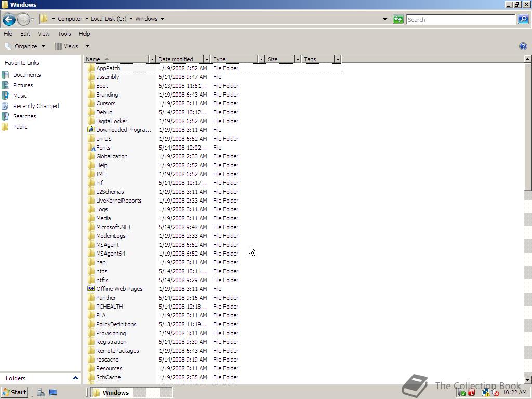532x399 pixels.
Task: Click the Organize toolbar icon
Action: (8, 46)
